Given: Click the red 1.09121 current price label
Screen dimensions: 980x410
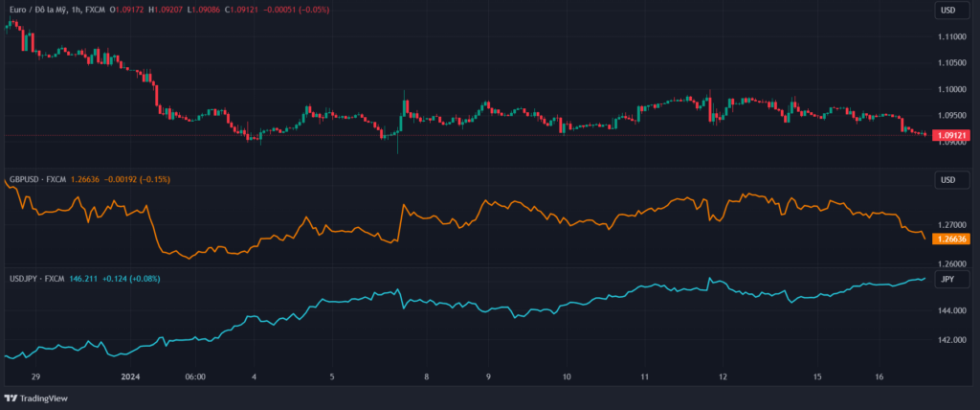Looking at the screenshot, I should pos(950,136).
